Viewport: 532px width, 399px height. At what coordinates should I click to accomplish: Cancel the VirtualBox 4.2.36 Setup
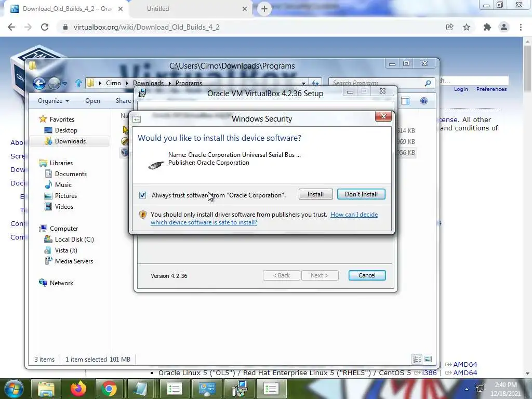click(367, 275)
